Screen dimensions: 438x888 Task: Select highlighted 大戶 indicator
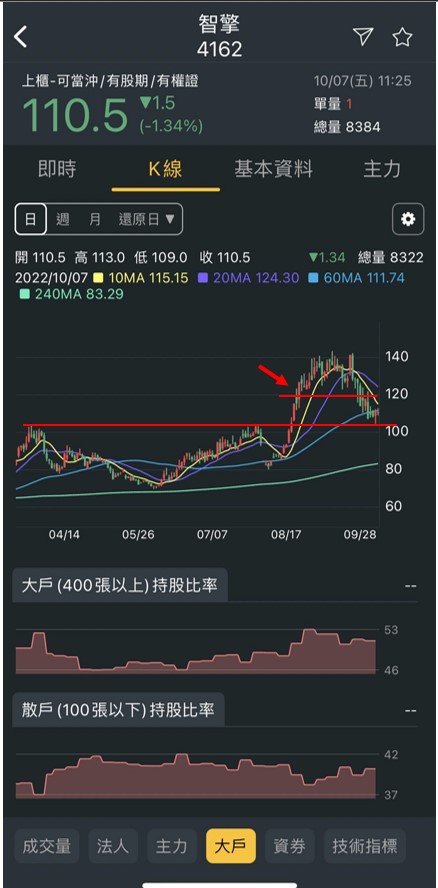(x=231, y=846)
